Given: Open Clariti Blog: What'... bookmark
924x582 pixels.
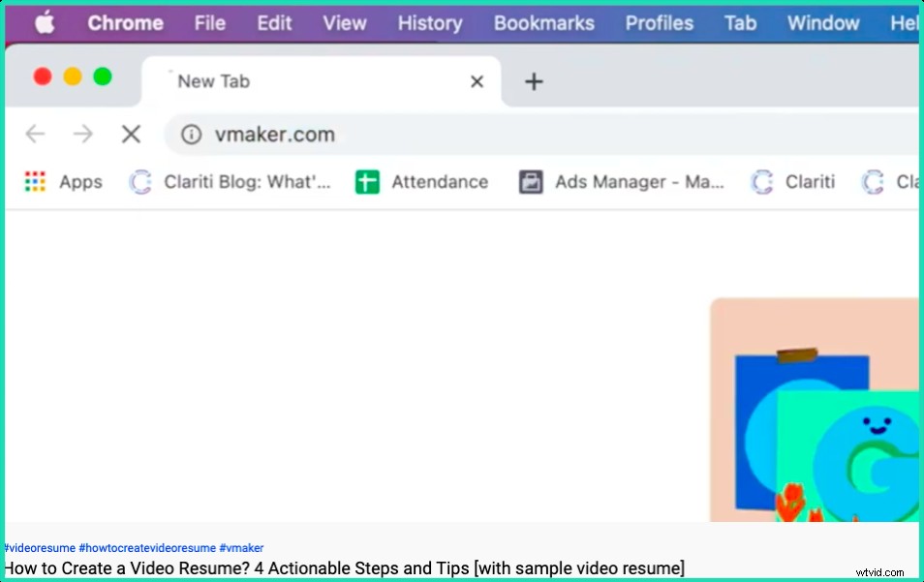Looking at the screenshot, I should 230,181.
